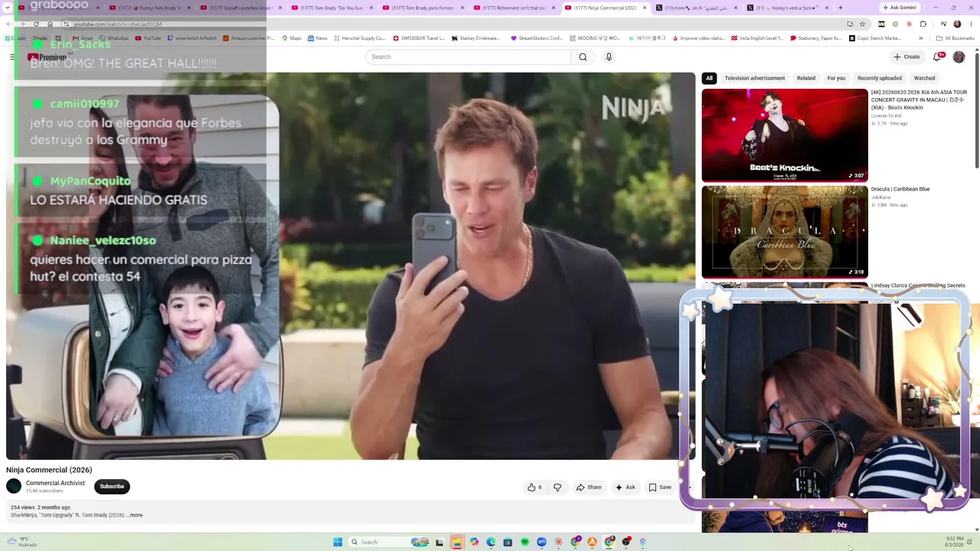Open the Stationery, Paper bookmark
Viewport: 980px width, 551px height.
(815, 38)
